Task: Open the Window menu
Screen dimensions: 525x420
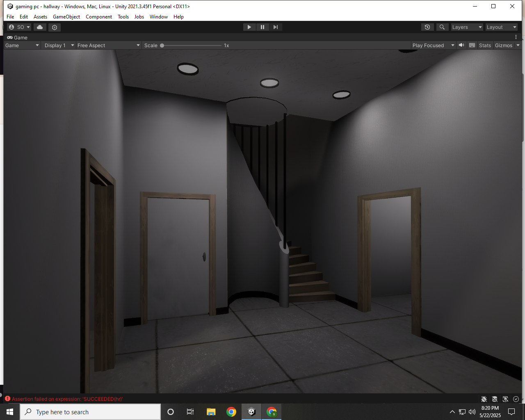Action: 159,17
